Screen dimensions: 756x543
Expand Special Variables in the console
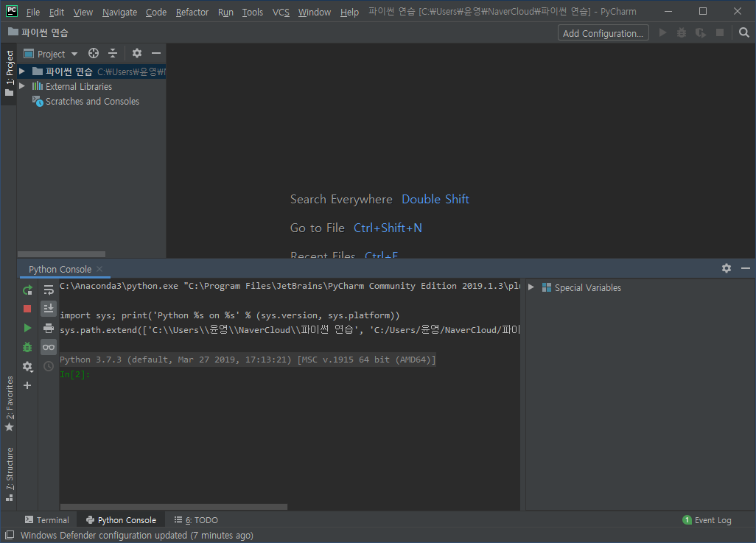531,287
